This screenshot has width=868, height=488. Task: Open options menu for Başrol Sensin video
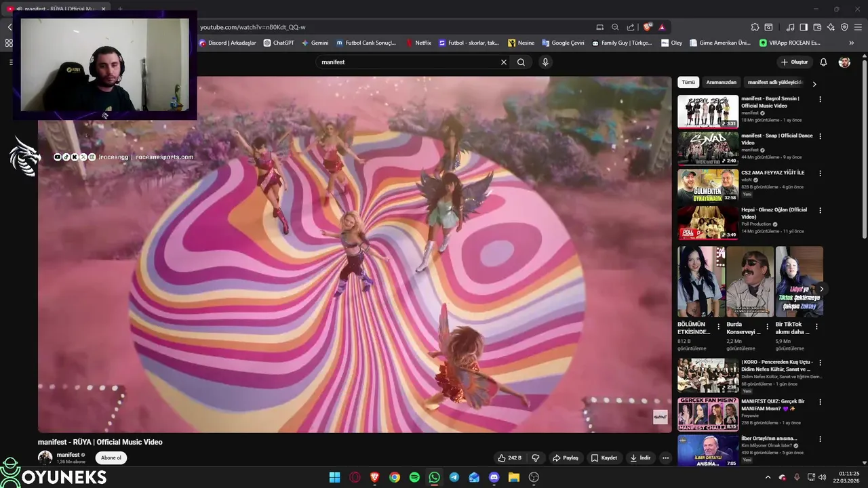click(x=820, y=99)
